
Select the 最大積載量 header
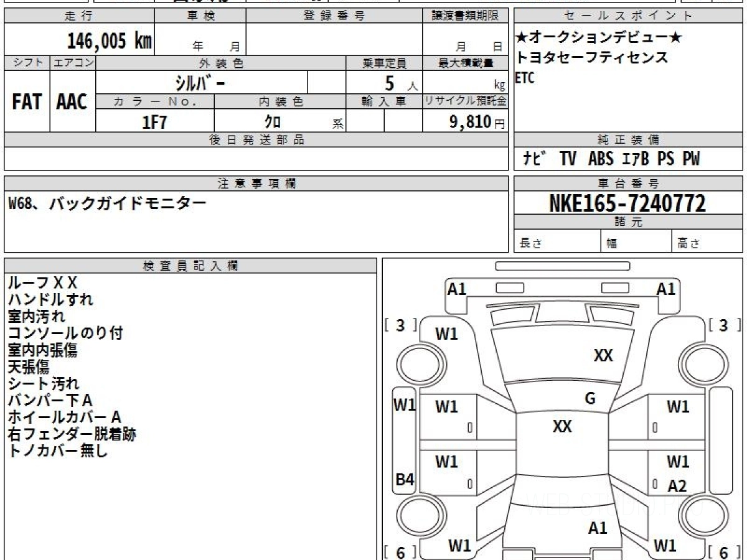coord(465,63)
